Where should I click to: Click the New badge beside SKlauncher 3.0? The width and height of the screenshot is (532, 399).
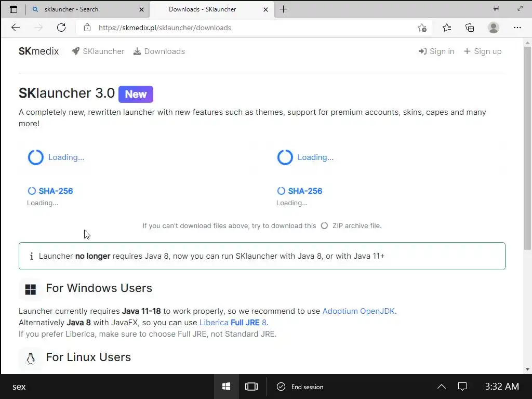tap(136, 94)
